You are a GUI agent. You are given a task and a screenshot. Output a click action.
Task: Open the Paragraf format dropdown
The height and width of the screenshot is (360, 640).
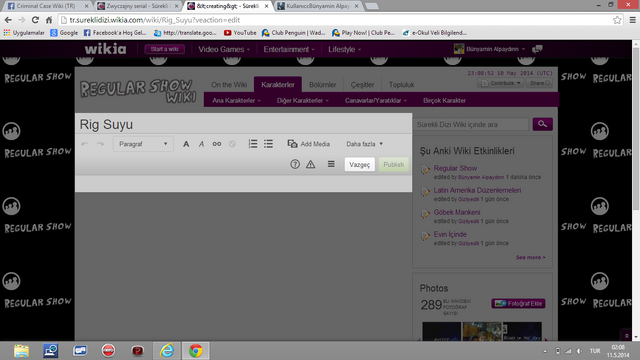click(x=143, y=144)
